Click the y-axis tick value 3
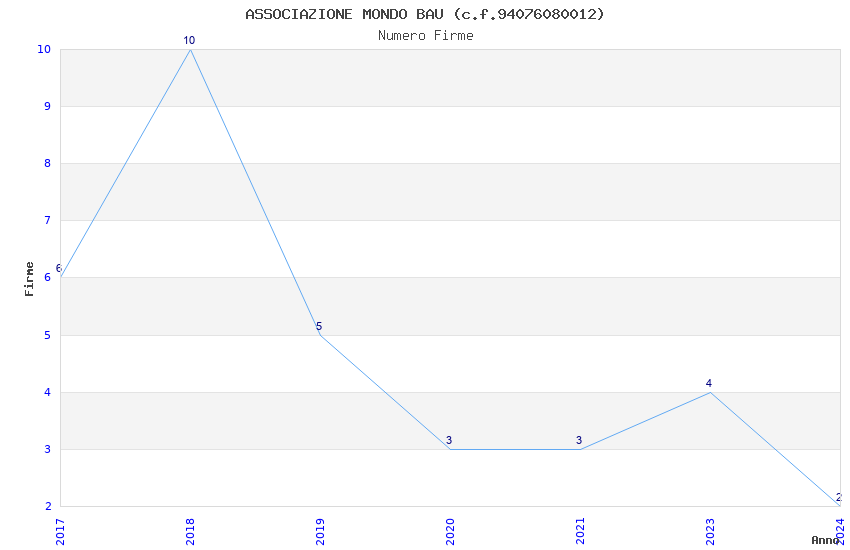Viewport: 850px width, 550px height. tap(48, 449)
